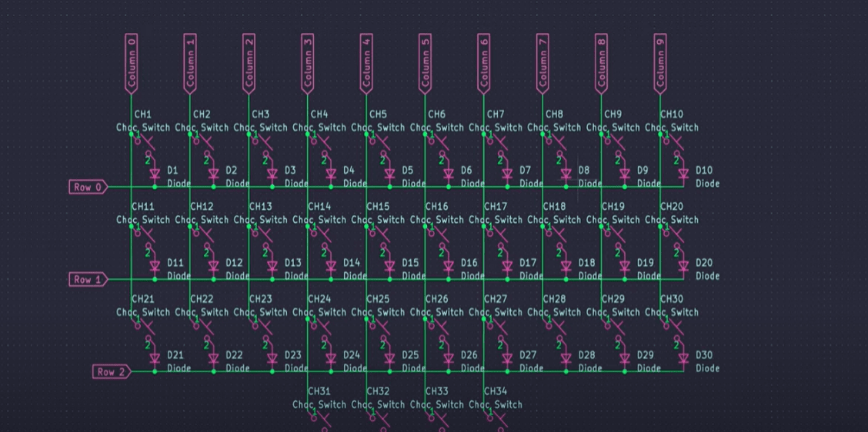
Task: Select the D20 diode symbol
Action: (x=683, y=266)
